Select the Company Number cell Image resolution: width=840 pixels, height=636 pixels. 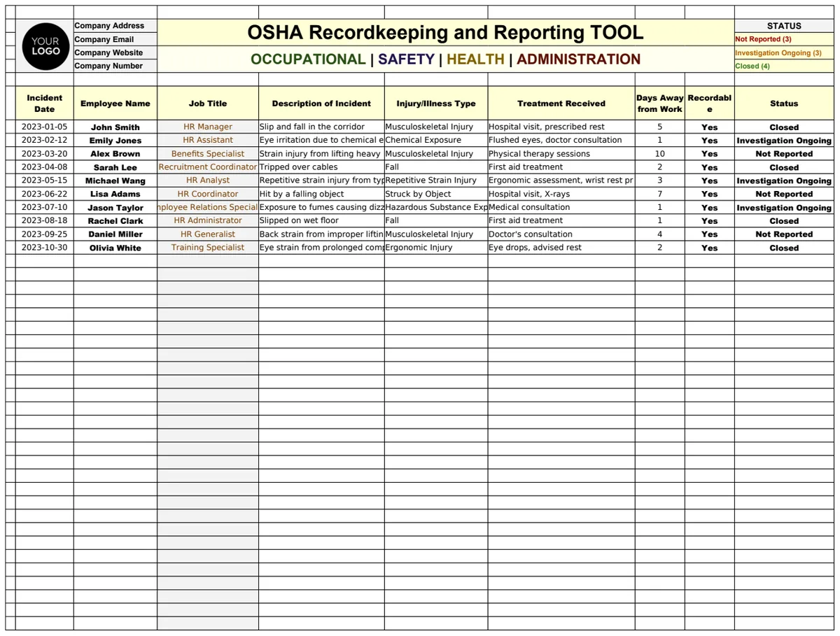[x=115, y=66]
